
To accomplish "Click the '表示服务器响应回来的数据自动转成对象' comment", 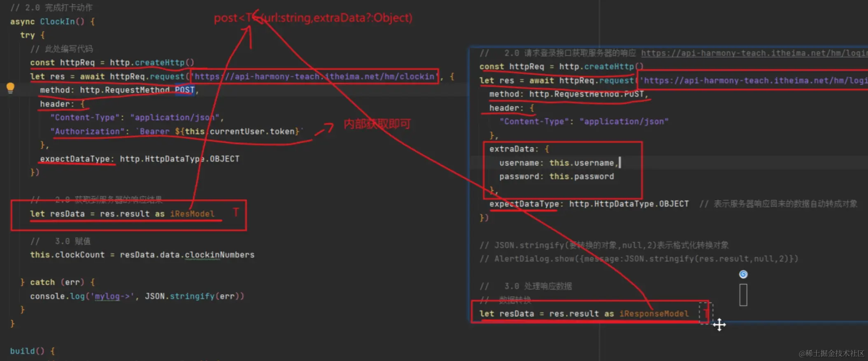I will click(778, 204).
